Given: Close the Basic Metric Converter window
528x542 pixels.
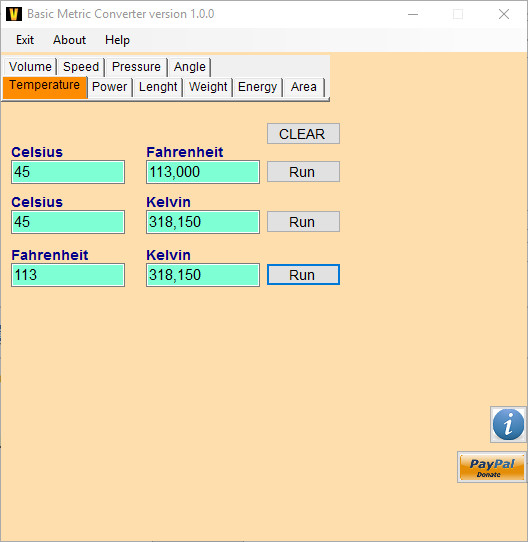Looking at the screenshot, I should tap(504, 14).
